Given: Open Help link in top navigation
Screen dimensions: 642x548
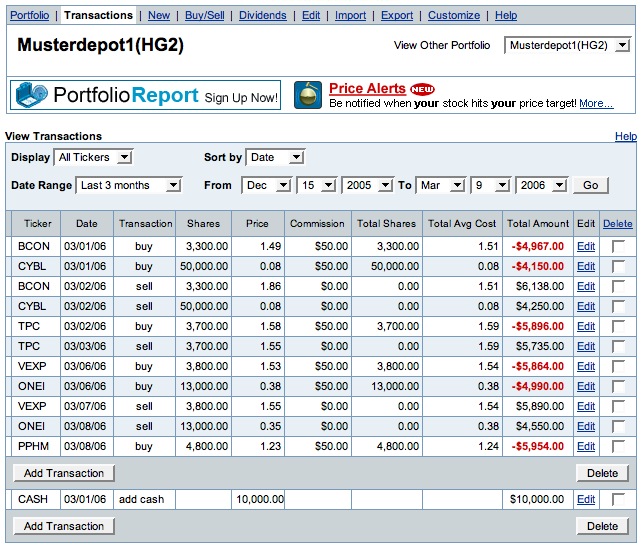Looking at the screenshot, I should coord(506,15).
